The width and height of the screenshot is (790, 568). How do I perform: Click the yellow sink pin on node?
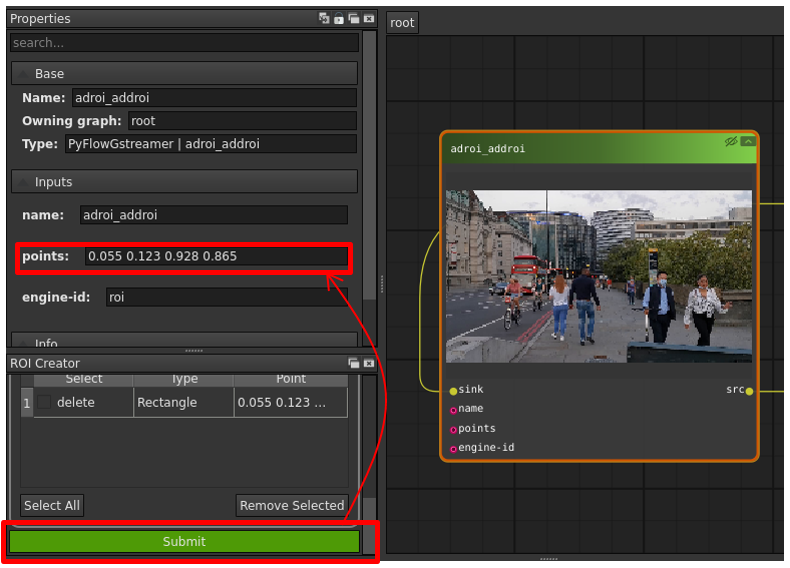(x=453, y=390)
